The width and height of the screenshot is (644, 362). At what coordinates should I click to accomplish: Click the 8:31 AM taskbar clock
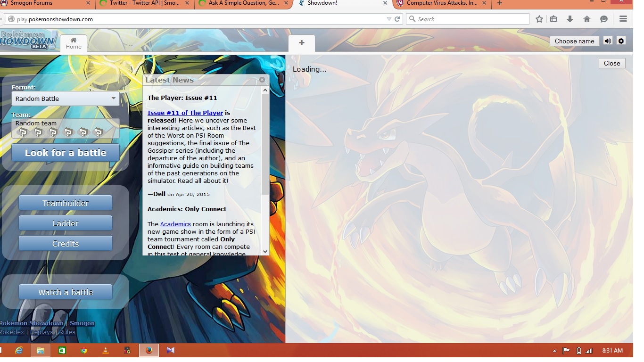click(612, 351)
